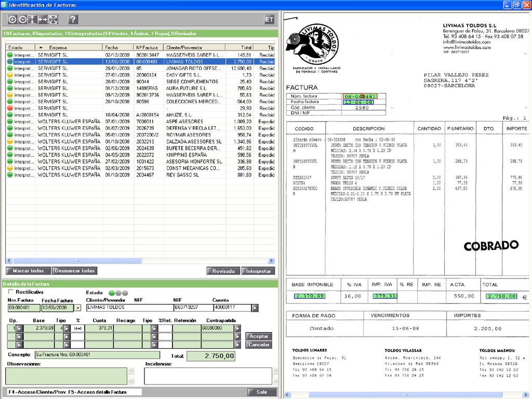Viewport: 532px width, 399px height.
Task: Click the Desmarcar todas button
Action: coord(75,271)
